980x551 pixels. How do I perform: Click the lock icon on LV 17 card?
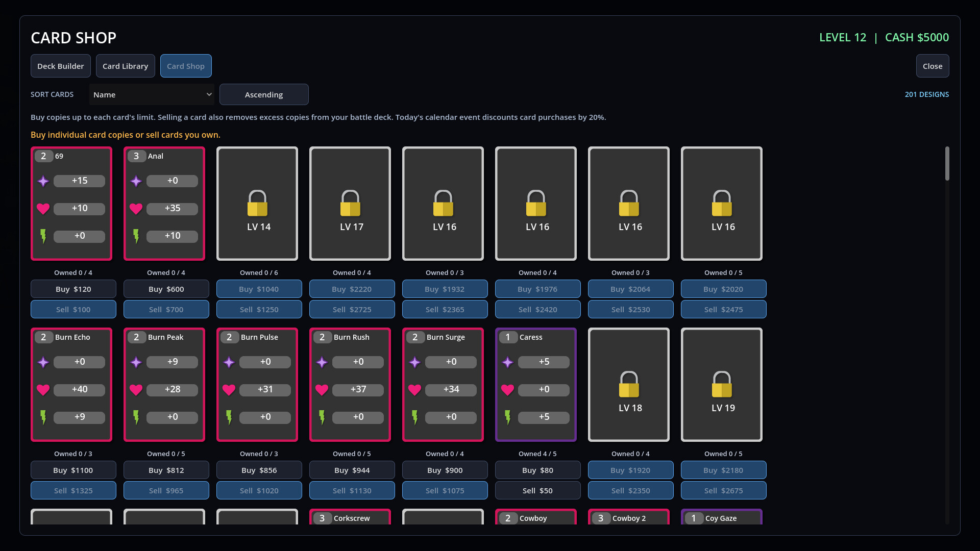pyautogui.click(x=350, y=203)
